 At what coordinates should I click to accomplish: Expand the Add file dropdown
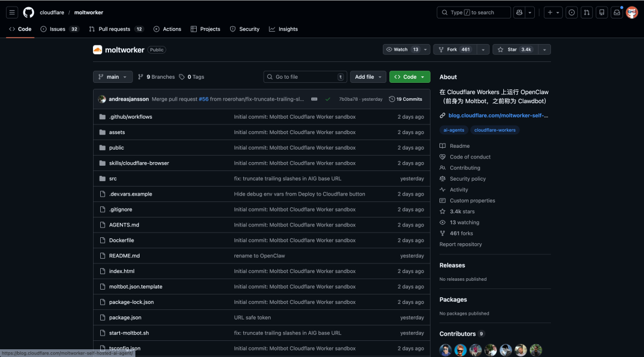[x=368, y=77]
